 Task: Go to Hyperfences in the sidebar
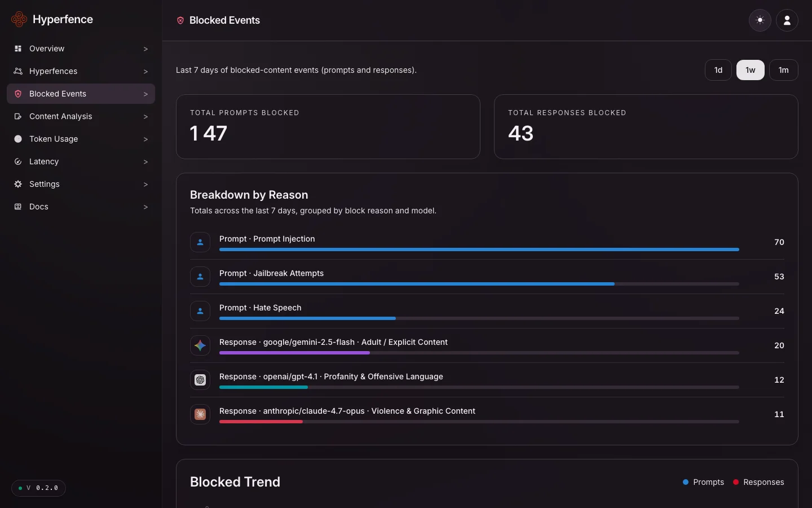[x=81, y=71]
